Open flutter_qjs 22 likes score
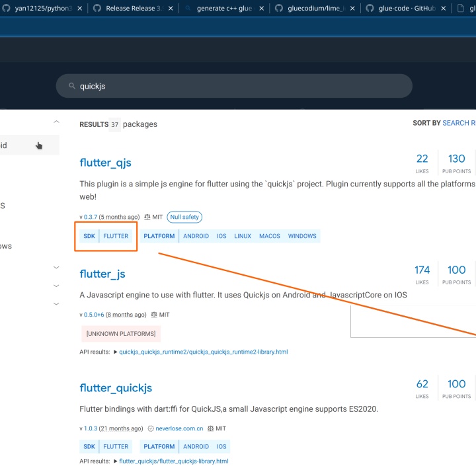The image size is (476, 476). [422, 163]
